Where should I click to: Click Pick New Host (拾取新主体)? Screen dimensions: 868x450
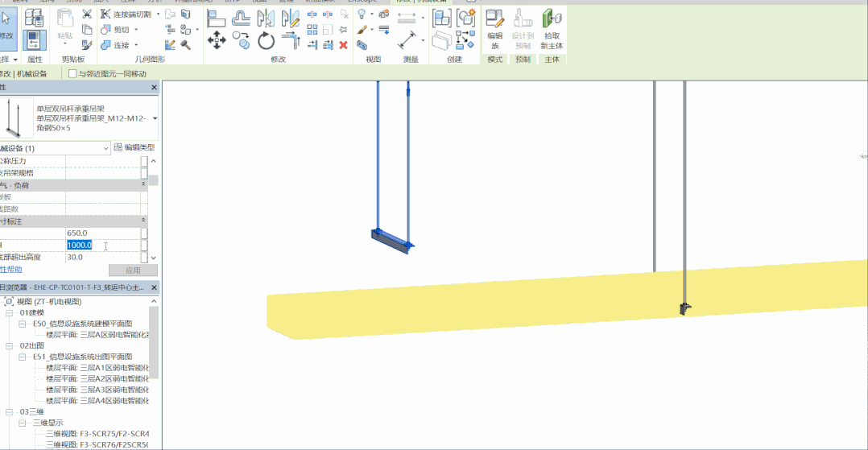552,29
